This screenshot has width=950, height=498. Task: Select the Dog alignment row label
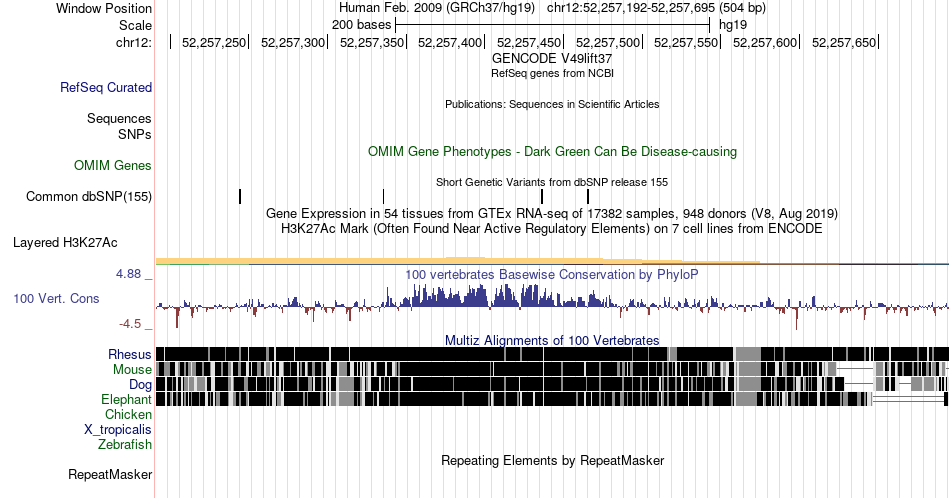point(141,385)
